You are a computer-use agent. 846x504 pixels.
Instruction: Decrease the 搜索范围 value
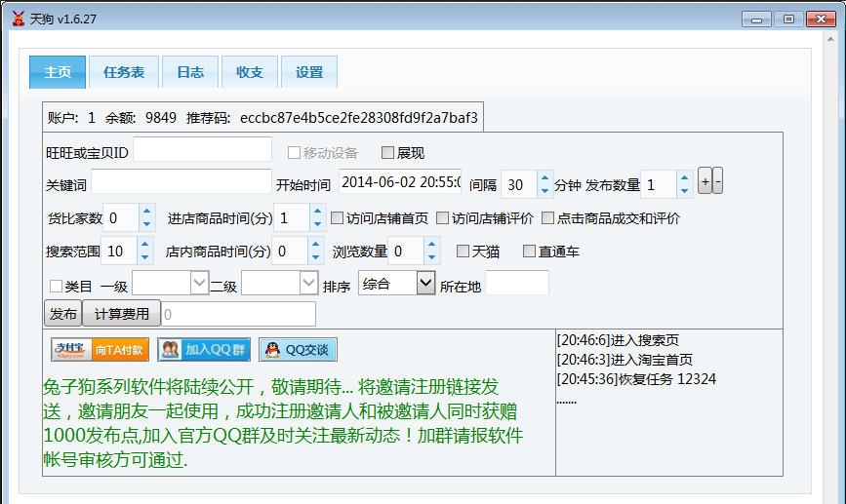(x=144, y=257)
